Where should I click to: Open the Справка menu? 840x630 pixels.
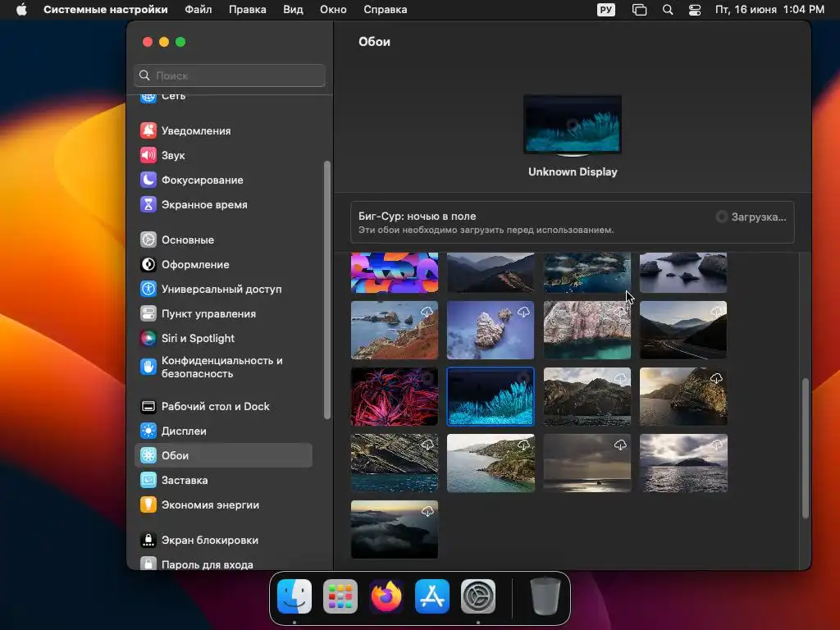pyautogui.click(x=386, y=10)
